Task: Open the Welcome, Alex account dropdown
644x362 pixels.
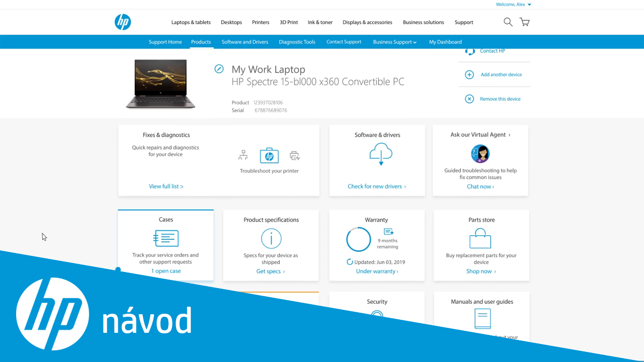Action: pos(513,4)
